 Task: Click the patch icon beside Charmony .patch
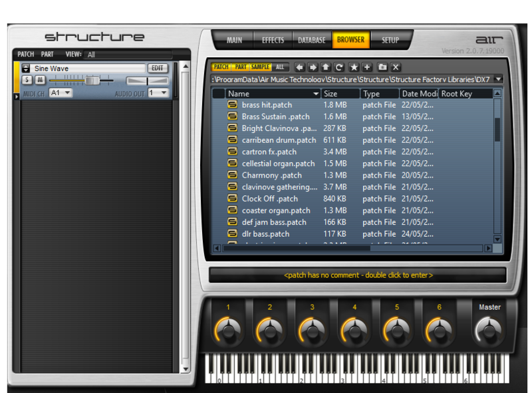point(232,175)
